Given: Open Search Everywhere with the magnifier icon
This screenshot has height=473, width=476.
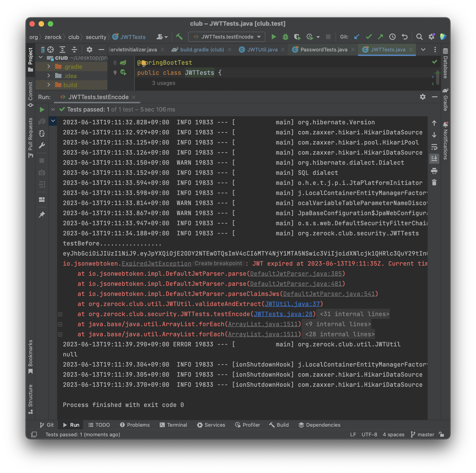Looking at the screenshot, I should pos(419,37).
